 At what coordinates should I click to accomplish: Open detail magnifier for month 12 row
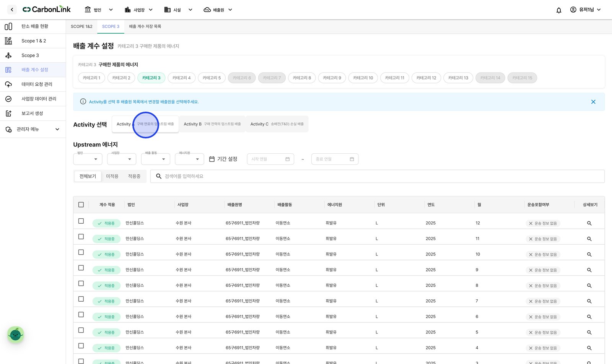(x=589, y=223)
